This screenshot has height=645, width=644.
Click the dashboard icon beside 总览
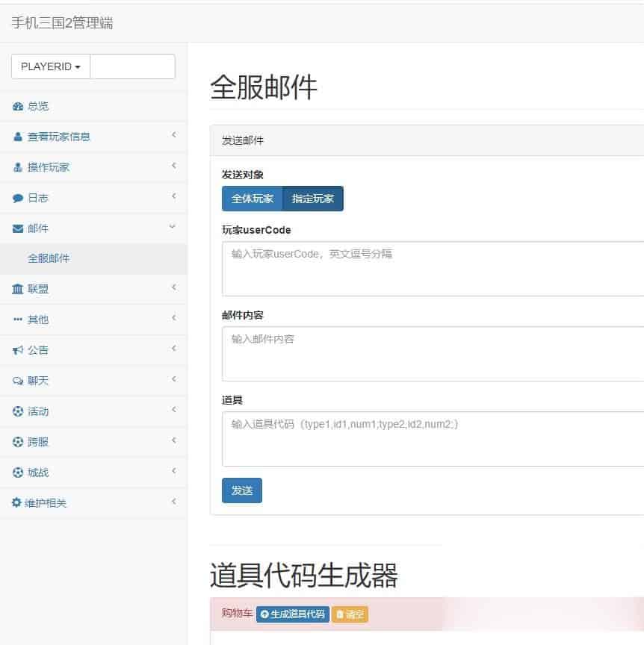(x=18, y=107)
